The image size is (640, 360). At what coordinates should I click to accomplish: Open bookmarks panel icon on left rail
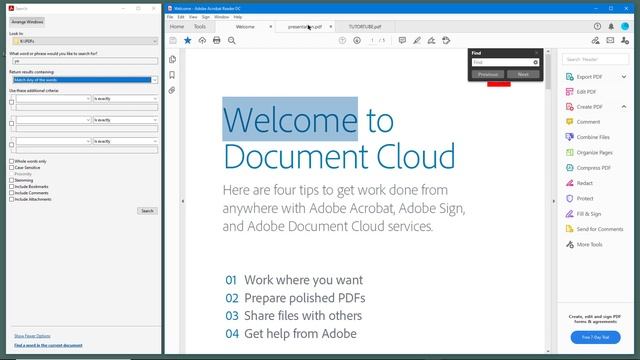(x=172, y=75)
